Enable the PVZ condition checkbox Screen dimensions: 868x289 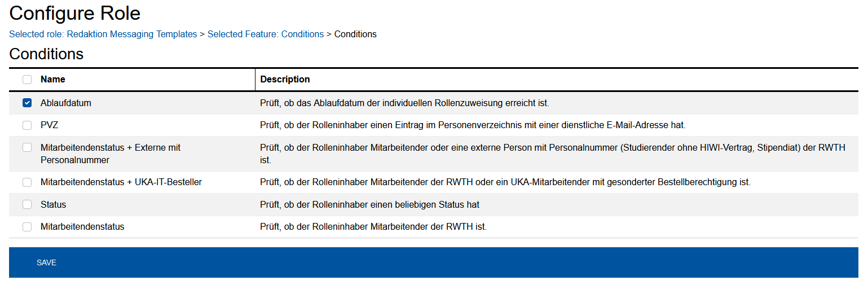(27, 125)
